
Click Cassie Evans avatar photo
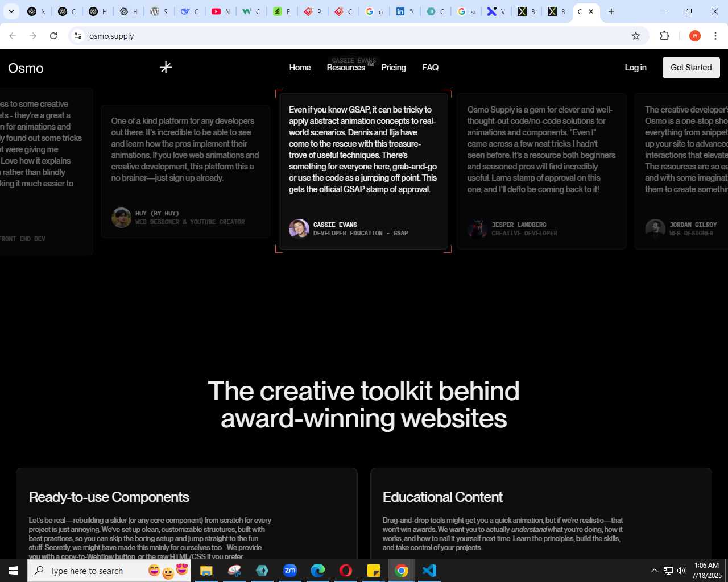(x=299, y=228)
